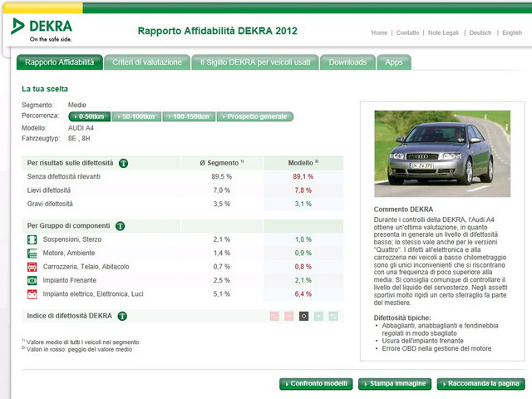This screenshot has width=532, height=399.
Task: Click the black neutral rating index square
Action: pyautogui.click(x=303, y=316)
